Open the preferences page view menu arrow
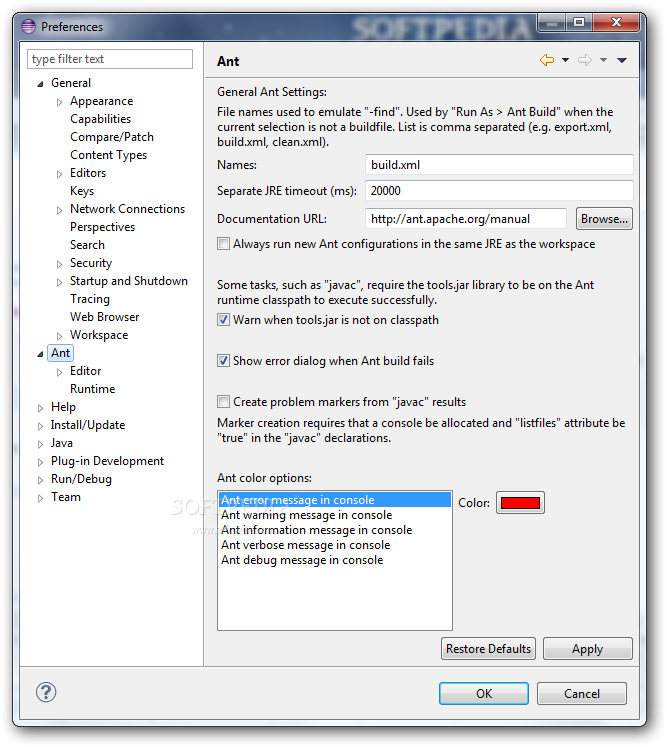 tap(622, 60)
